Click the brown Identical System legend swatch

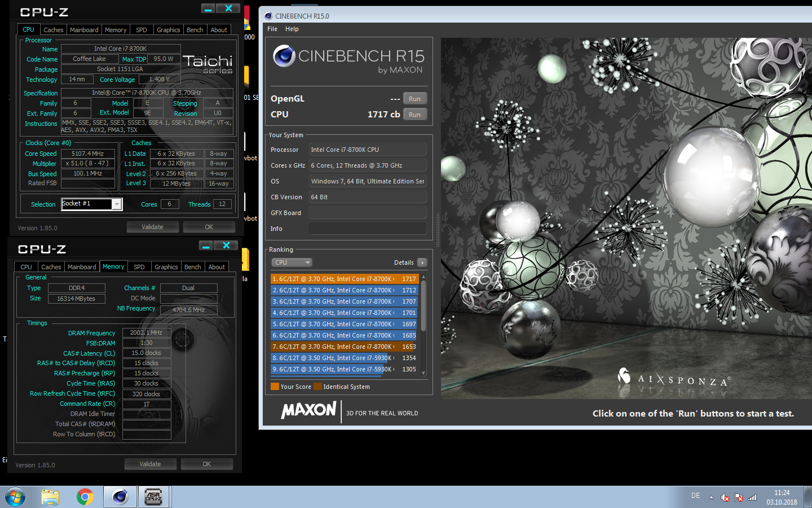click(317, 387)
